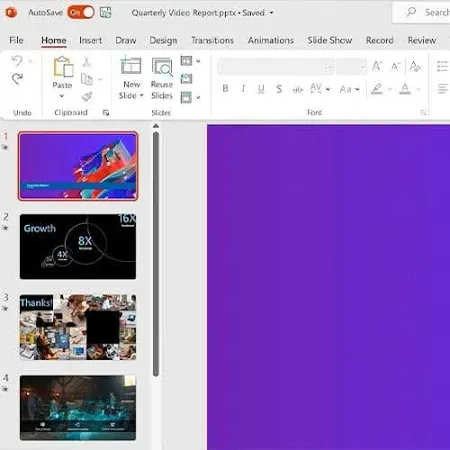Open the Paste options dropdown arrow

[x=62, y=96]
